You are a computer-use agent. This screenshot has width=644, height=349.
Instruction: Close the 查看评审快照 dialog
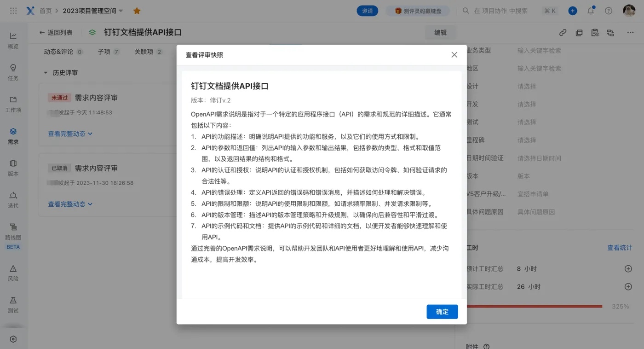(454, 55)
